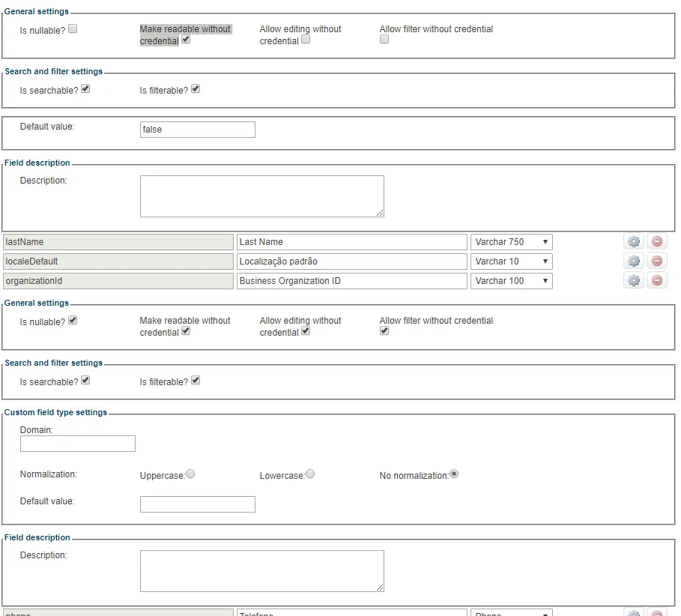The image size is (681, 616).
Task: Click Default value field containing "false"
Action: pos(198,130)
